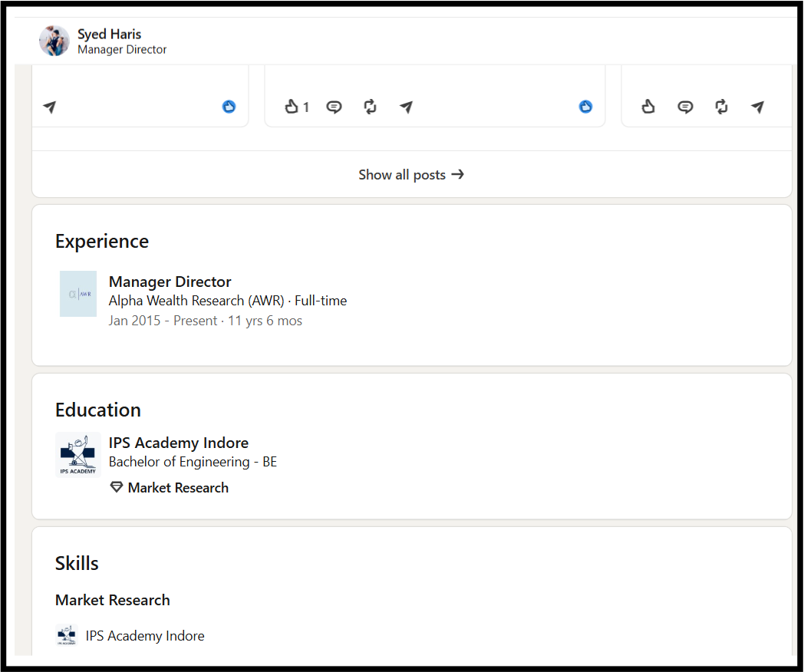Screen dimensions: 804x672
Task: Open Syed Haris profile picture
Action: [x=54, y=41]
